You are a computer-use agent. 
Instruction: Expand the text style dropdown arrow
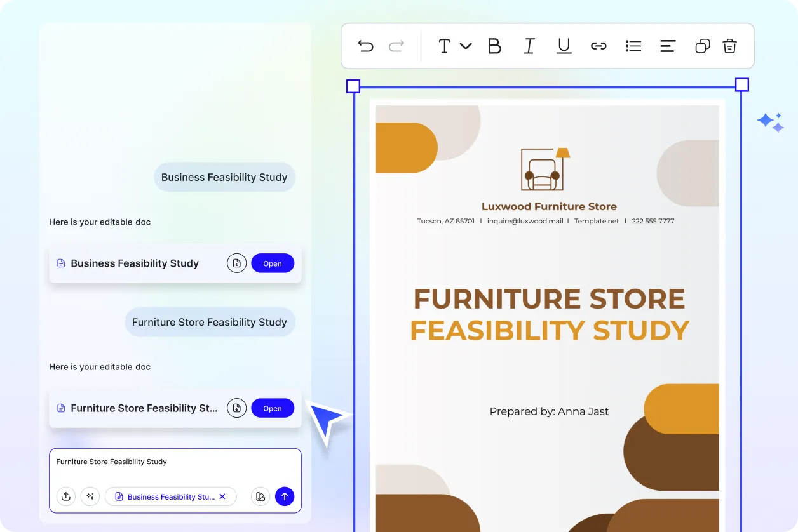(466, 46)
